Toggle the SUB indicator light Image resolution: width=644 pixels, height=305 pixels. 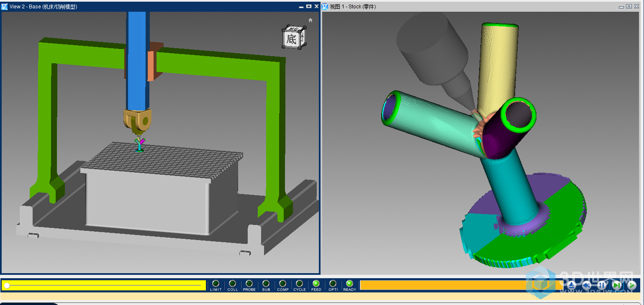[x=266, y=284]
